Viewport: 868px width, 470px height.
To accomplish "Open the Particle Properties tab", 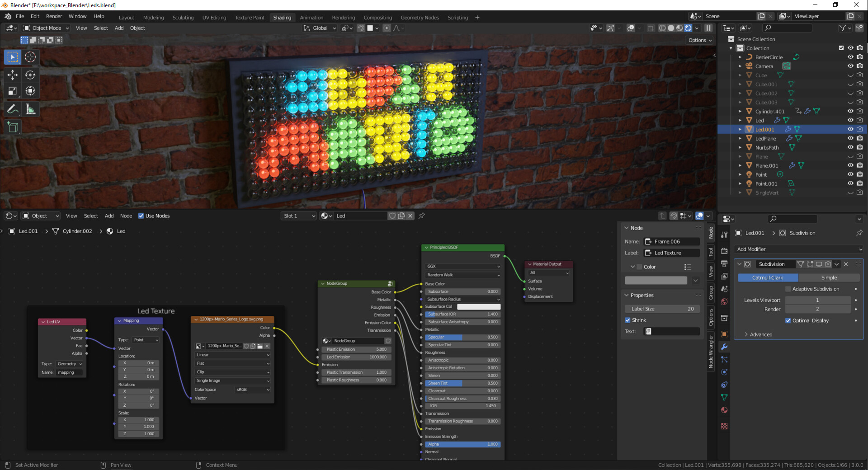I will click(724, 360).
